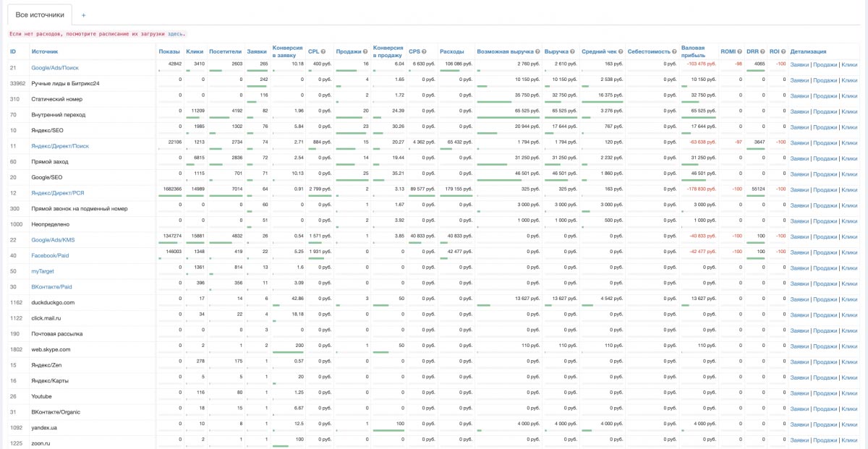This screenshot has height=449, width=868.
Task: Sort table by Расходы column
Action: (x=451, y=52)
